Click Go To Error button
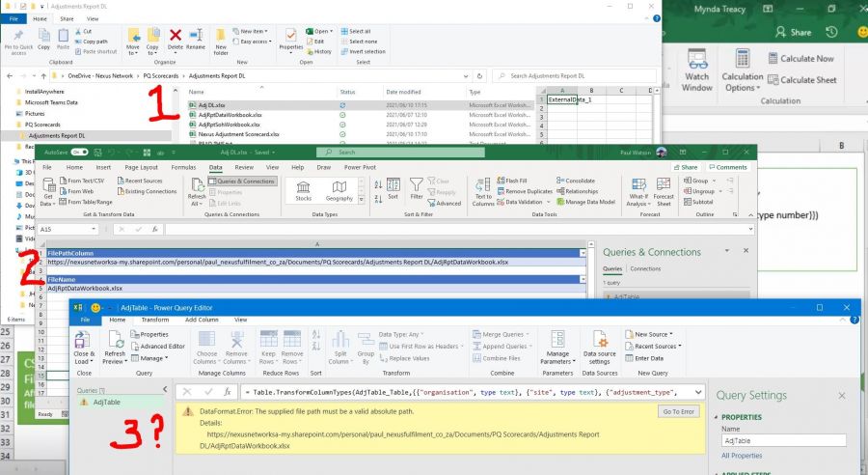The image size is (868, 475). (x=678, y=411)
